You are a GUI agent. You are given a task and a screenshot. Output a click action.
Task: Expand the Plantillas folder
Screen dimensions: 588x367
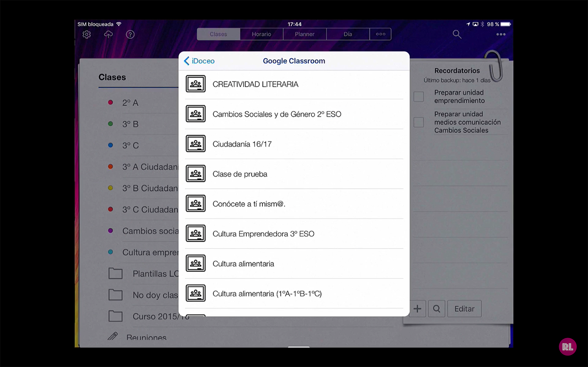[116, 274]
